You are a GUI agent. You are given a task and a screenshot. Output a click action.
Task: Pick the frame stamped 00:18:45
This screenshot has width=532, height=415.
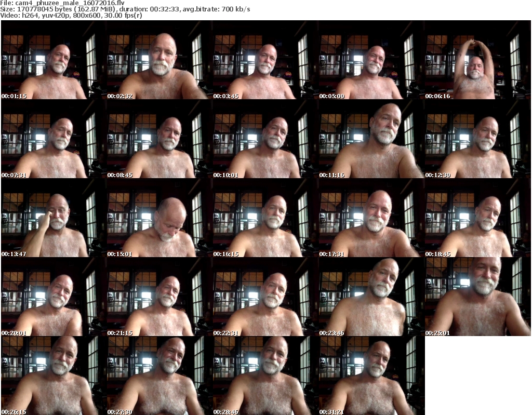(478, 218)
